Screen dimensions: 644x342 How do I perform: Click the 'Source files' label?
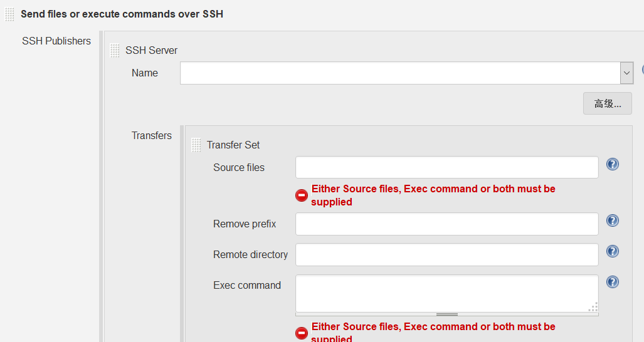pyautogui.click(x=239, y=168)
